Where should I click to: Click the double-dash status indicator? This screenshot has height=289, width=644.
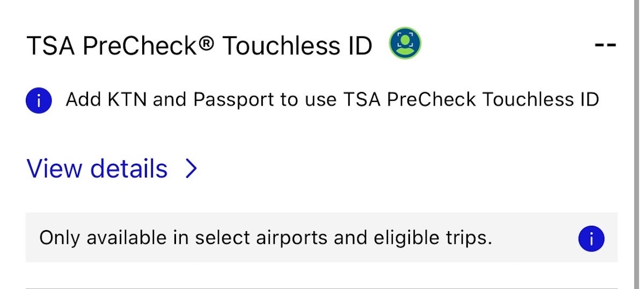[x=605, y=45]
